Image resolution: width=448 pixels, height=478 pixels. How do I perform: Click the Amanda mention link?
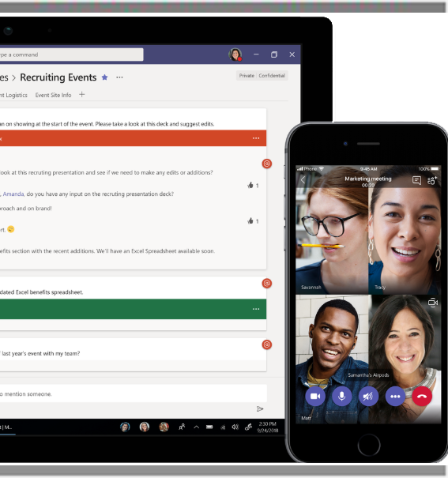pos(13,194)
